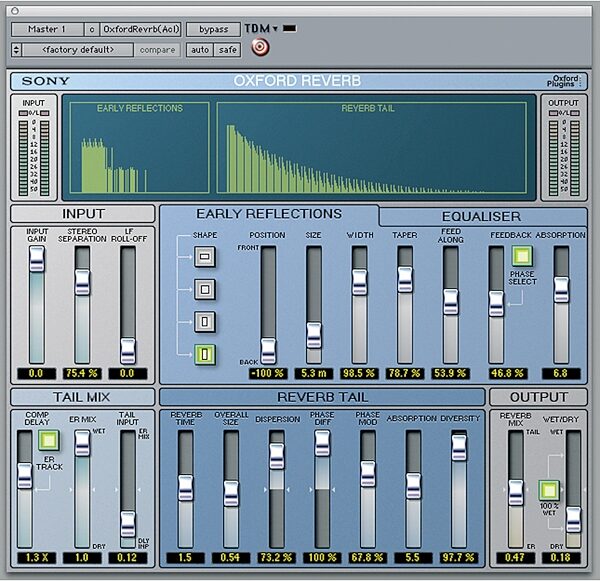Click the 5.3 m size value
Image resolution: width=600 pixels, height=581 pixels.
(313, 373)
